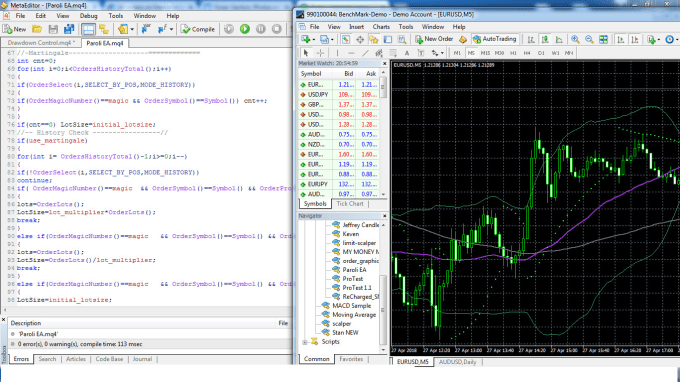Select the Fibonacci retracement tool

coord(393,53)
